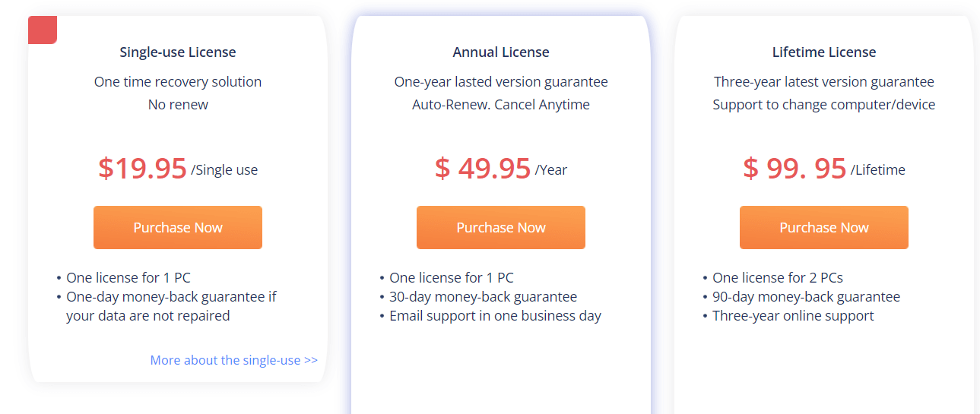Click the $49.95 per Year price
The width and height of the screenshot is (980, 414).
coord(501,168)
